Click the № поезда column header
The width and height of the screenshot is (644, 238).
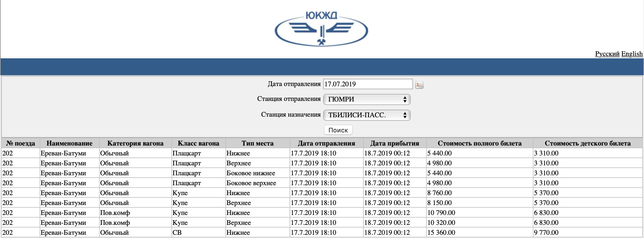click(21, 143)
